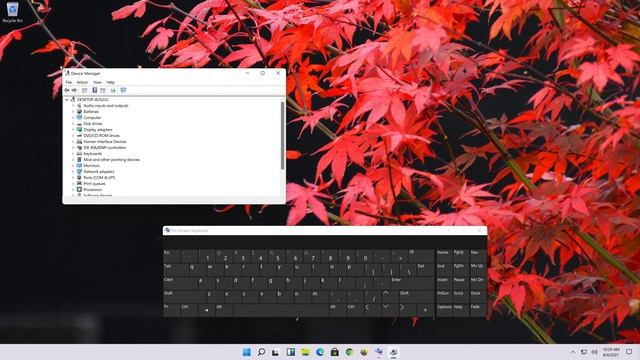640x360 pixels.
Task: Toggle the ScrLk key on On-Screen Keyboard
Action: click(x=460, y=296)
